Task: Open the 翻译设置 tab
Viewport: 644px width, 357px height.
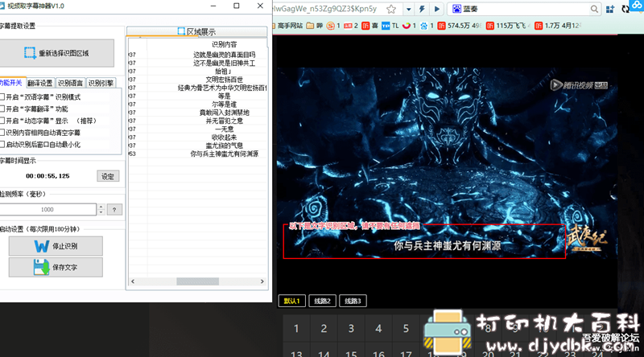Action: coord(39,83)
